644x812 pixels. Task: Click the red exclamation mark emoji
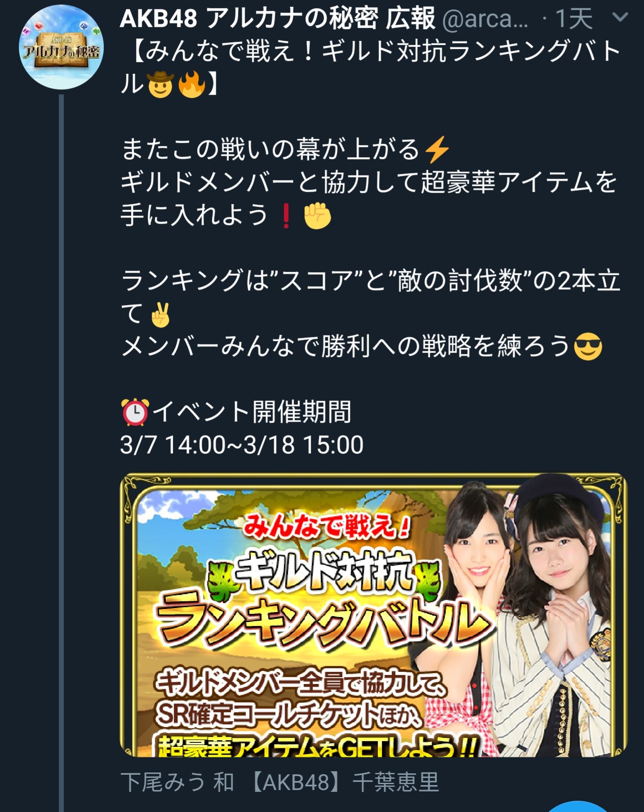(286, 216)
